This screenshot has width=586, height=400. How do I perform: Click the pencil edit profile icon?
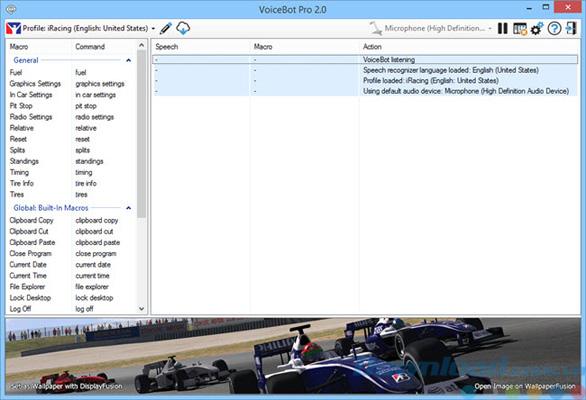[x=166, y=28]
